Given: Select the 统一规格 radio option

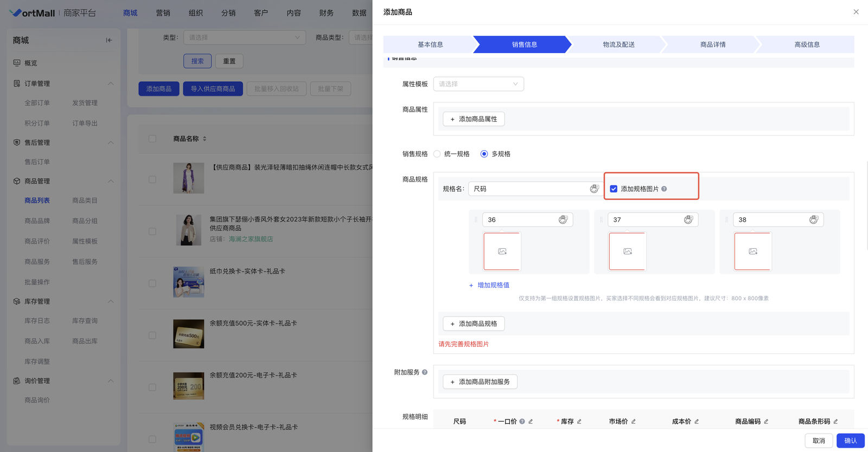Looking at the screenshot, I should tap(437, 154).
